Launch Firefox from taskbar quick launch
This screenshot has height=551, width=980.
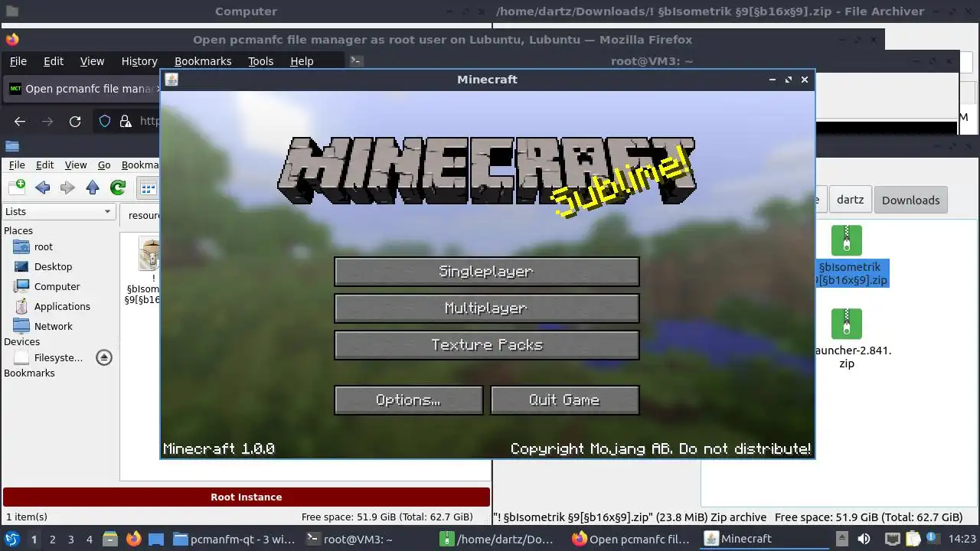[133, 539]
